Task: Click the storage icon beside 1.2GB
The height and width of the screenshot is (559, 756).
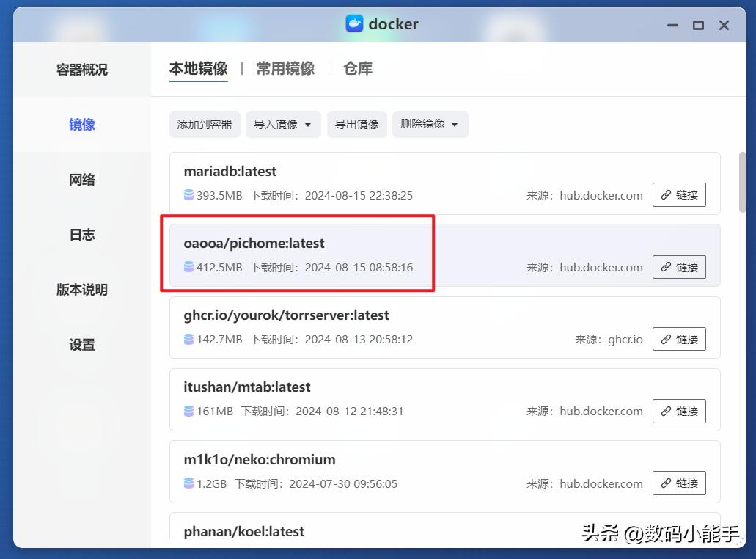Action: click(x=188, y=483)
